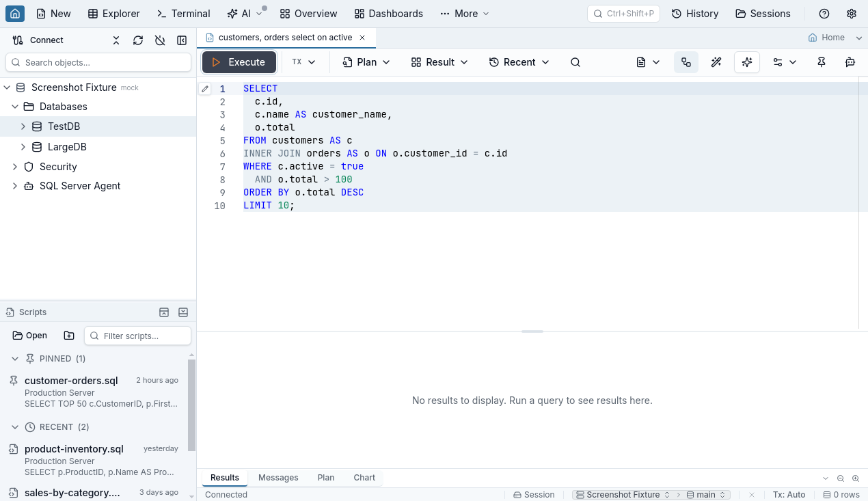Open the Recent queries dropdown
This screenshot has width=868, height=501.
click(x=519, y=62)
